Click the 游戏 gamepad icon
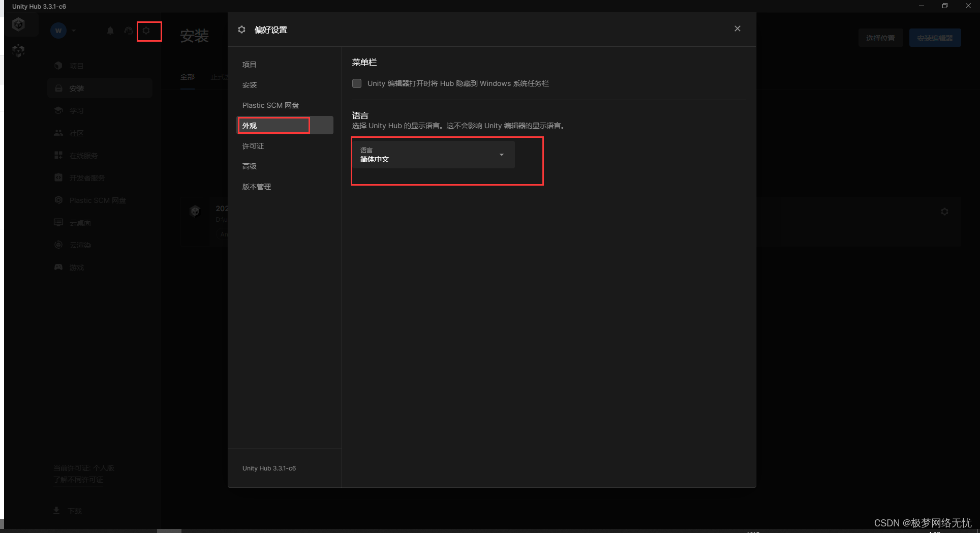 tap(58, 267)
